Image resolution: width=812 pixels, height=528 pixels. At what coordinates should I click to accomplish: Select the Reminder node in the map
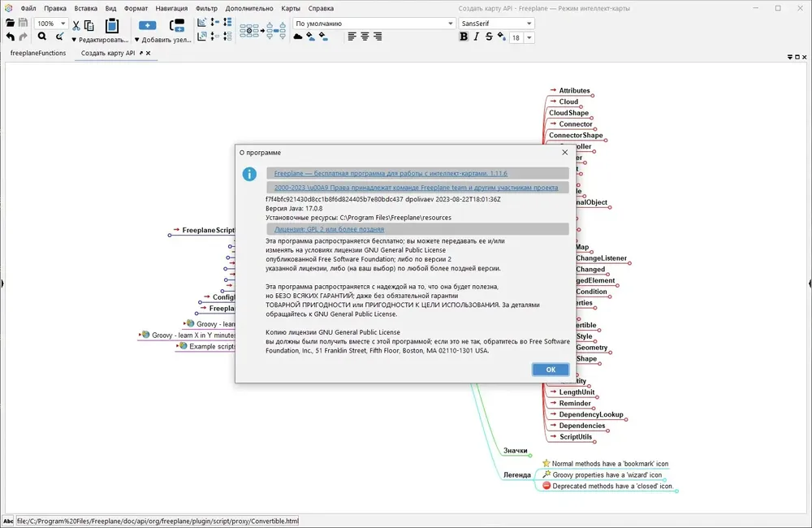pos(574,403)
